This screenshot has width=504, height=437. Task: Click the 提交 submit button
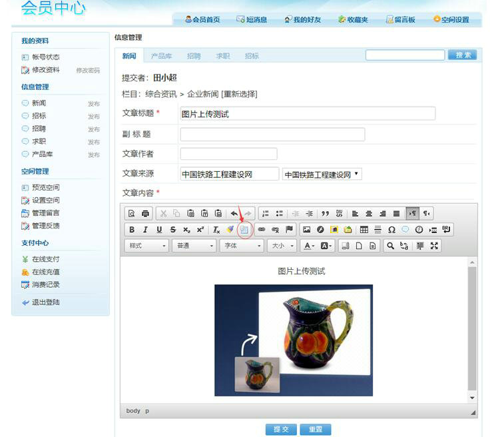click(280, 429)
